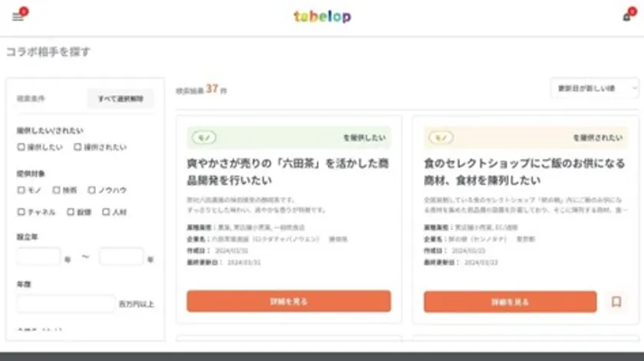Check the 提供したい checkbox
Image resolution: width=644 pixels, height=361 pixels.
click(x=21, y=147)
